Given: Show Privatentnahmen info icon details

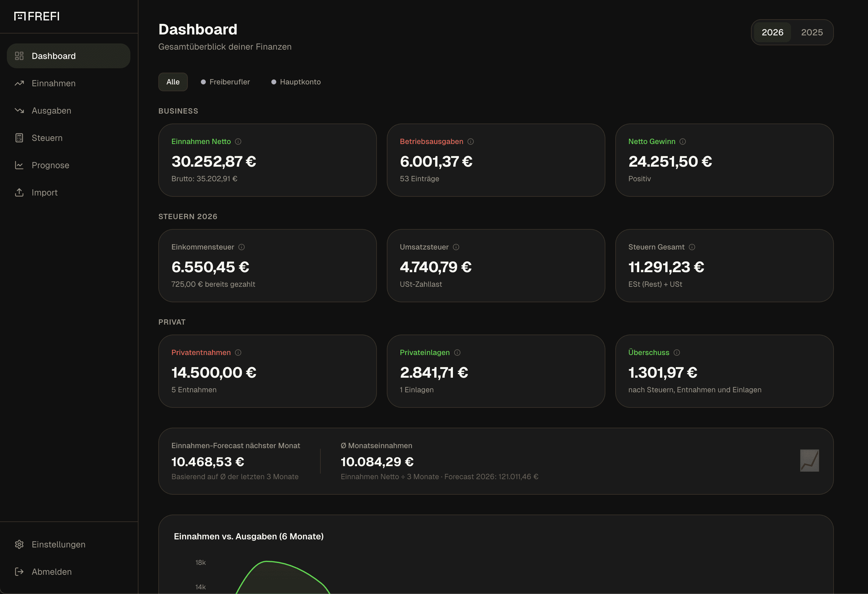Looking at the screenshot, I should (238, 353).
